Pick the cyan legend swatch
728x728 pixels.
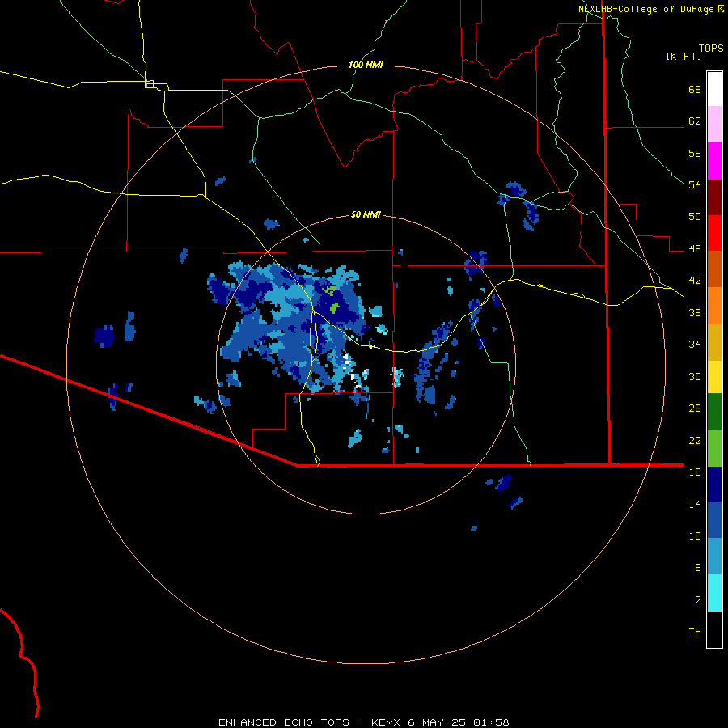pos(714,593)
